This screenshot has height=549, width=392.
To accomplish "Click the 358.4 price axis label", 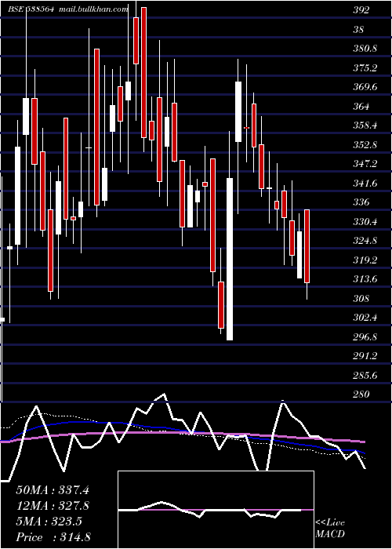I will pos(365,125).
